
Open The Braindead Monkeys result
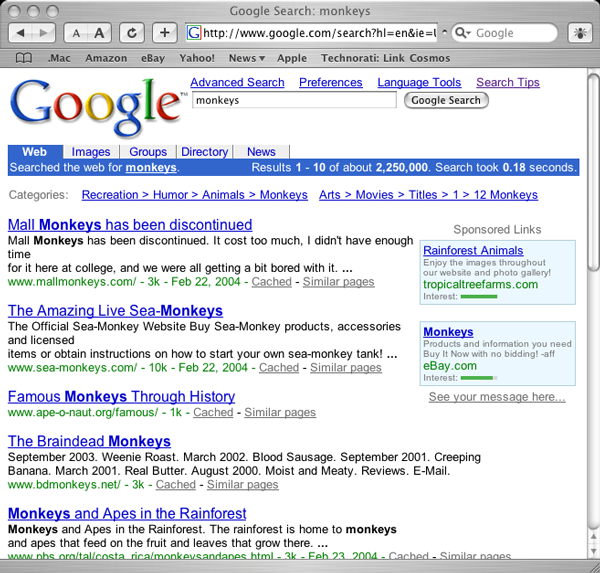tap(89, 441)
